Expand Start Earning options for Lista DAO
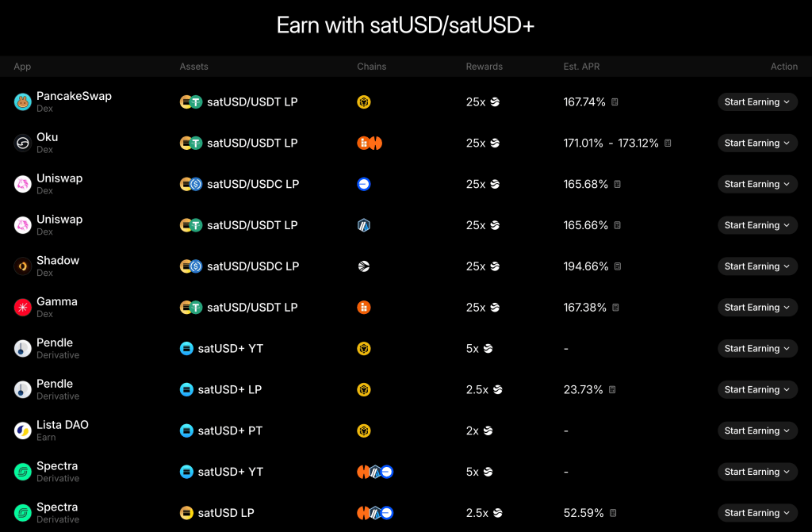Screen dimensions: 812x532 click(x=757, y=431)
